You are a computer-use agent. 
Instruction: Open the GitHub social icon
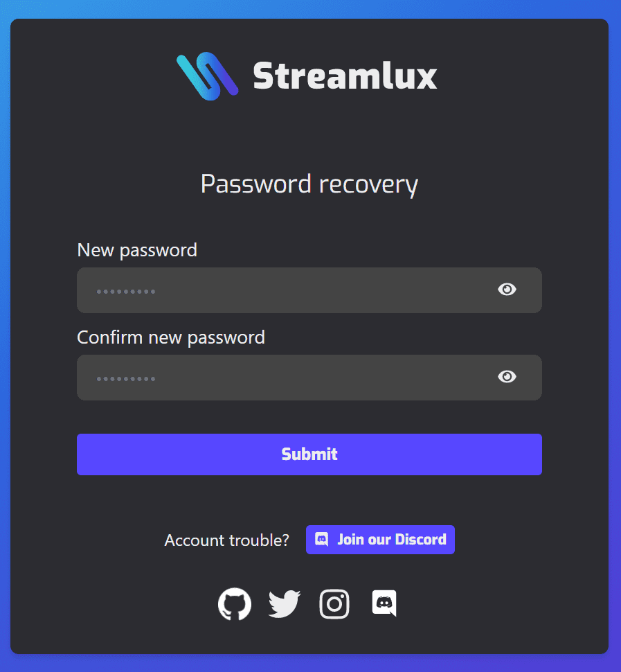pos(235,604)
